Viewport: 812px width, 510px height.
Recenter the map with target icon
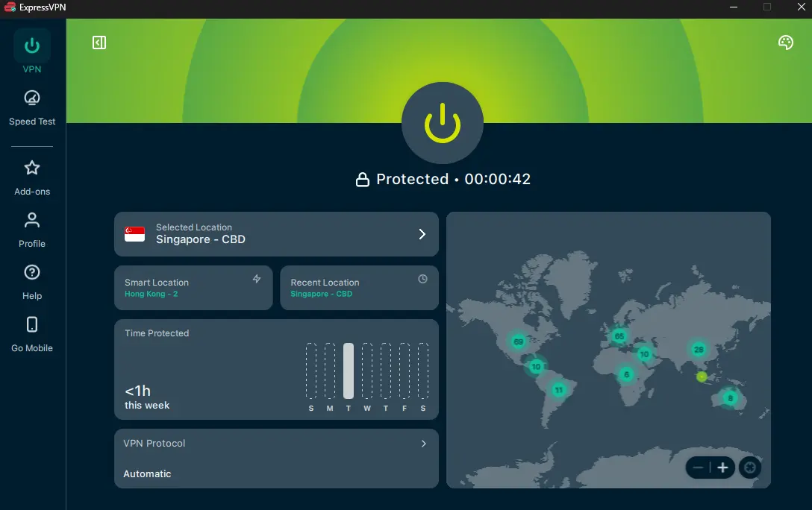click(x=750, y=467)
